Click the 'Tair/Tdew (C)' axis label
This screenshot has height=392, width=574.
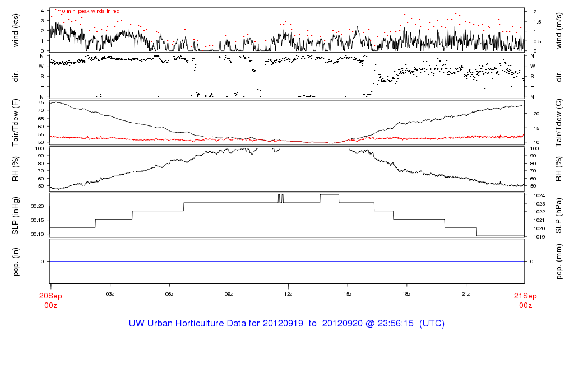pos(559,122)
